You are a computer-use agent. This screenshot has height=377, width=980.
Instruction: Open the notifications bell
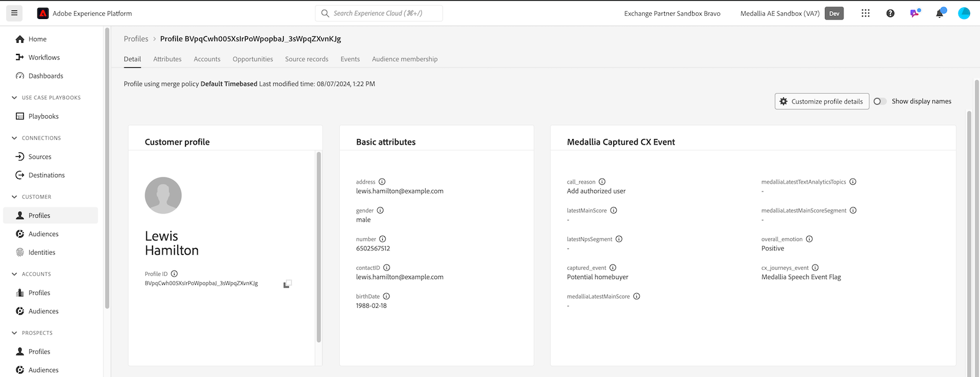940,13
